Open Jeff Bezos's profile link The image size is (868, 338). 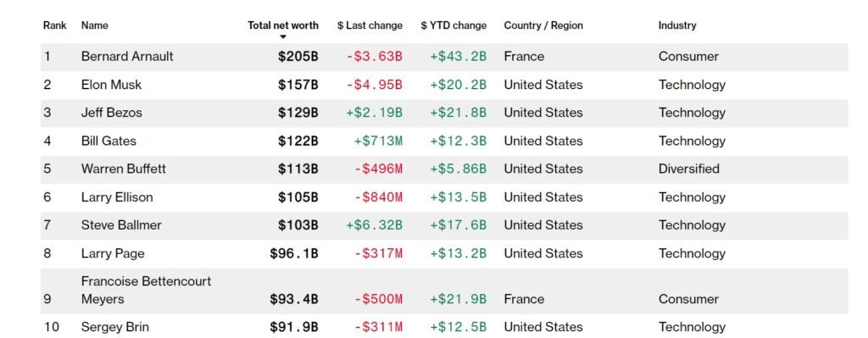pos(111,113)
